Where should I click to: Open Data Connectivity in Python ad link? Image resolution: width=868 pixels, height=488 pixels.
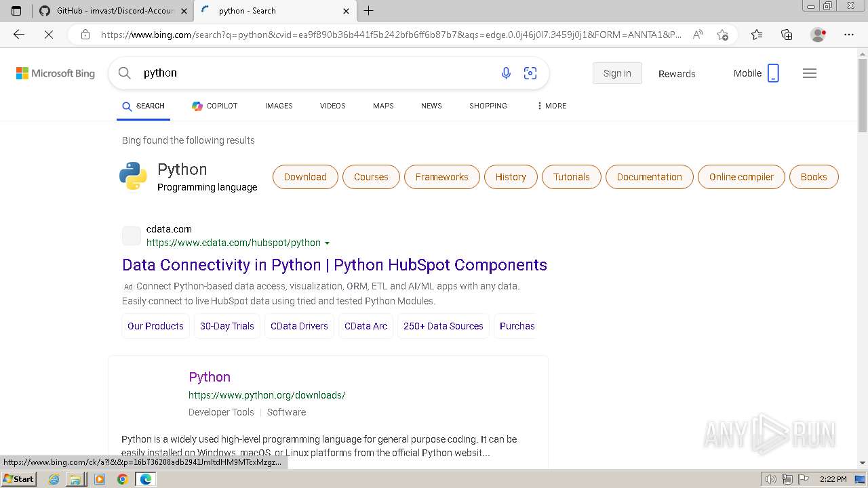(x=334, y=265)
